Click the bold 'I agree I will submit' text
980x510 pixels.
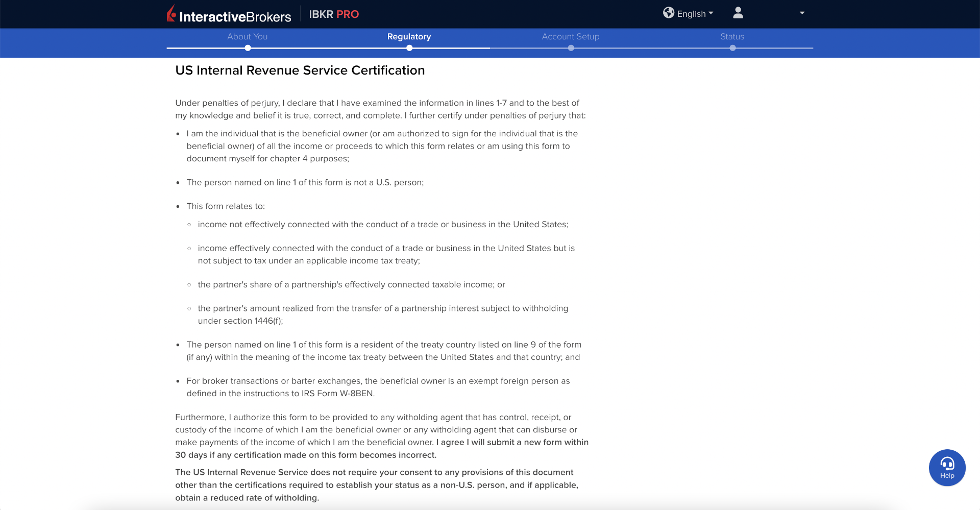pos(512,443)
